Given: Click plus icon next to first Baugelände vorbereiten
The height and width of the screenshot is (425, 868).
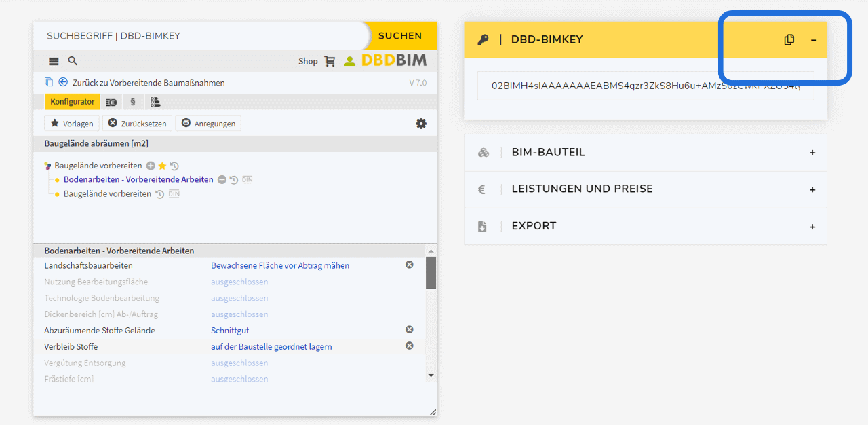Looking at the screenshot, I should [x=151, y=166].
